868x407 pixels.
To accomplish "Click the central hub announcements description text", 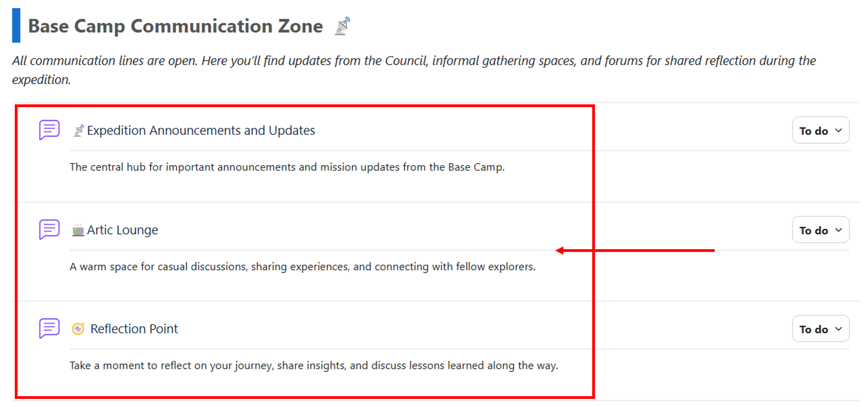I will point(287,167).
